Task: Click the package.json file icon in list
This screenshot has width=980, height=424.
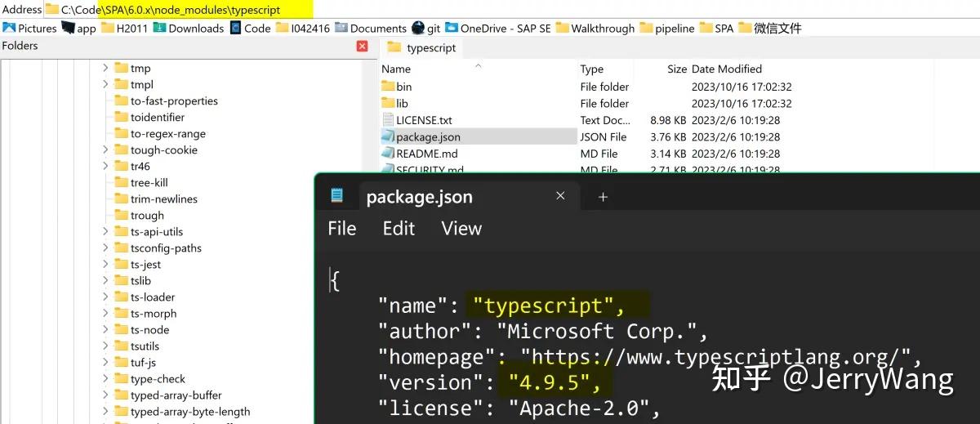Action: (388, 136)
